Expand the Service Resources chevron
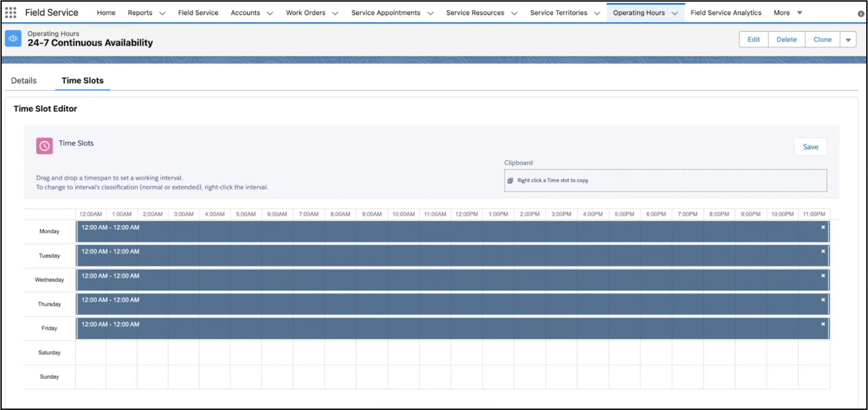 pyautogui.click(x=514, y=13)
